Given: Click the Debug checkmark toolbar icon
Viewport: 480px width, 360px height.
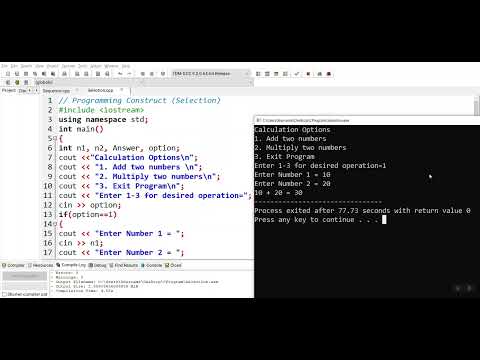Looking at the screenshot, I should [297, 74].
